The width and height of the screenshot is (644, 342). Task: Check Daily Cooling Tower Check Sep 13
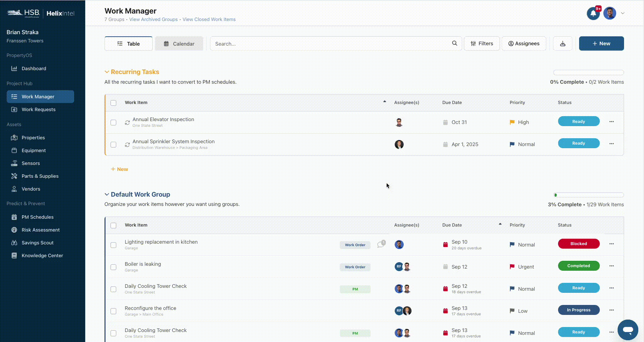pos(113,333)
